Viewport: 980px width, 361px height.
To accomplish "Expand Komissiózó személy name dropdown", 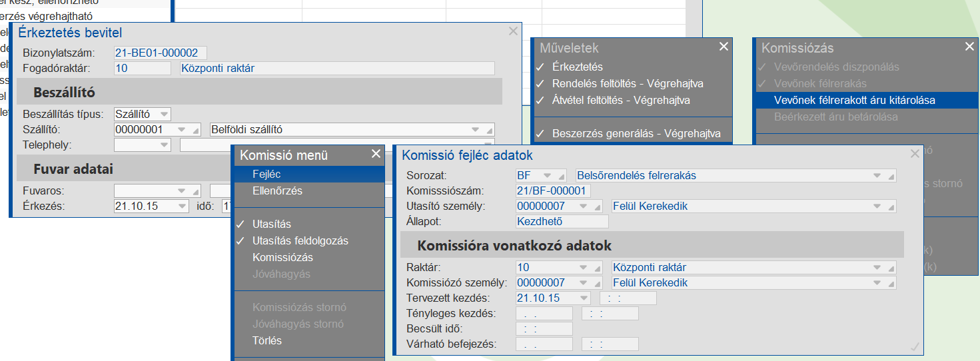I will (877, 283).
